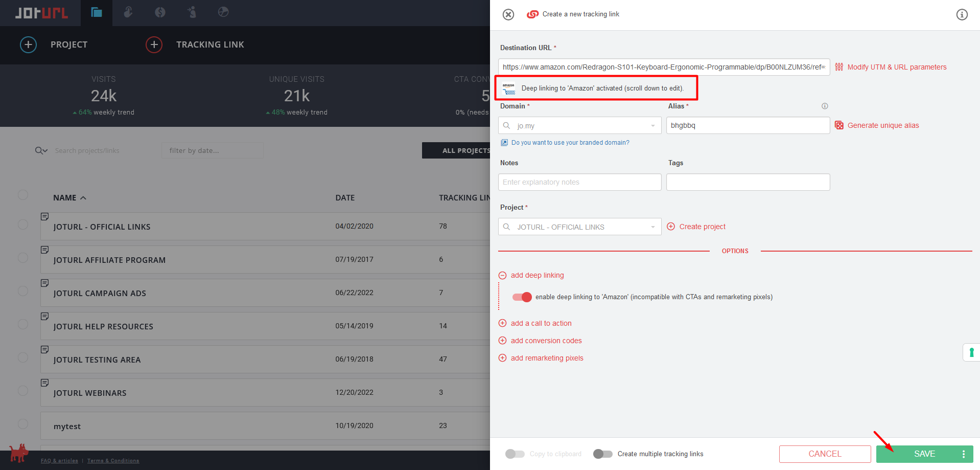Sort by DATE column header
The width and height of the screenshot is (980, 470).
click(345, 198)
